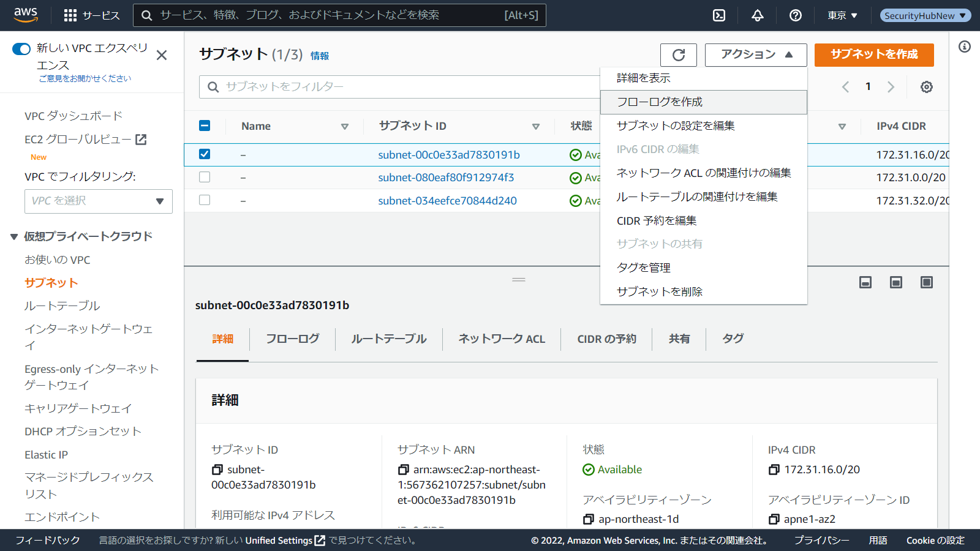The height and width of the screenshot is (551, 980).
Task: Uncheck subnet-00c0e33ad7830191b row checkbox
Action: (x=205, y=154)
